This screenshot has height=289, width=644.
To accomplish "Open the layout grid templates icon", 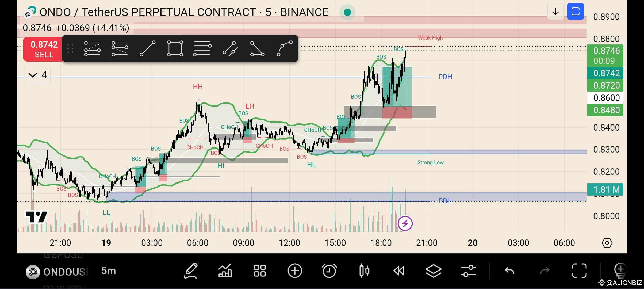I will pos(260,271).
